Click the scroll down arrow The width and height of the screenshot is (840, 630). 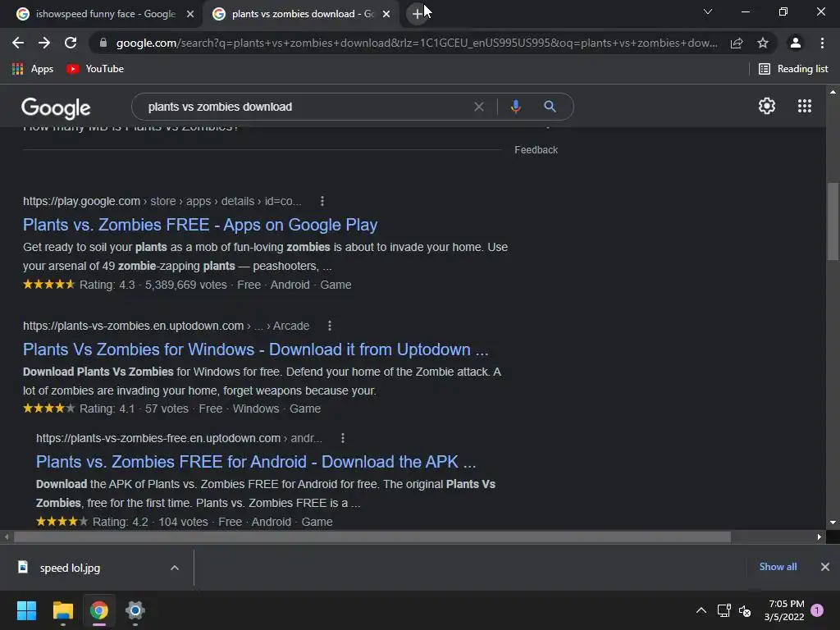(833, 523)
